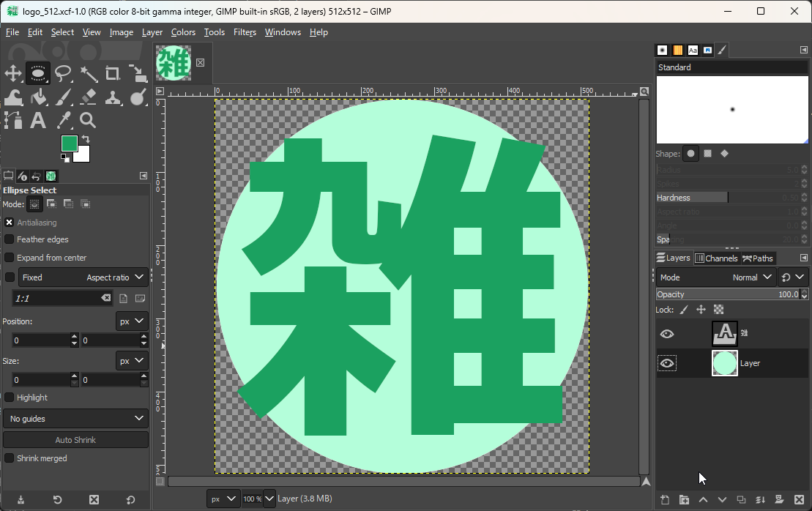Hide the 雑 text layer
Image resolution: width=812 pixels, height=511 pixels.
coord(667,333)
